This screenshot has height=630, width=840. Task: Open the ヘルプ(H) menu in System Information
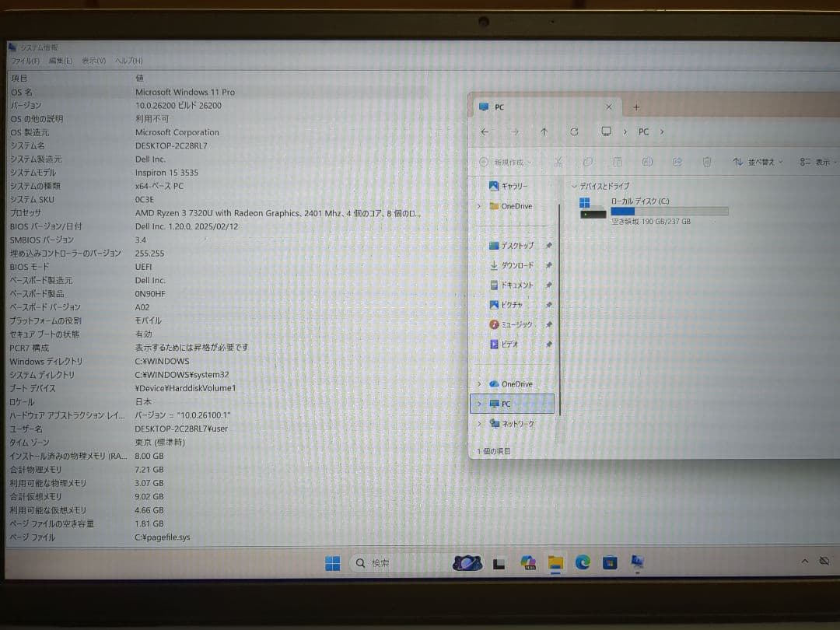128,61
